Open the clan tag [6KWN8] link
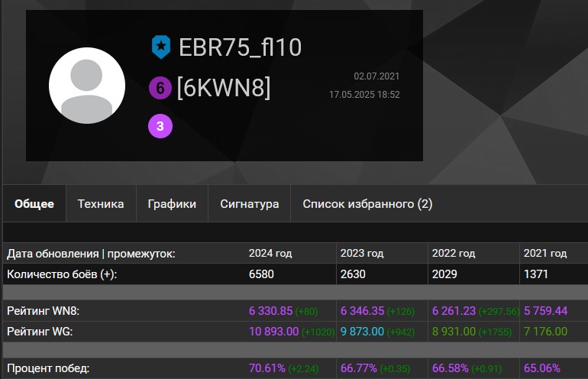This screenshot has height=379, width=588. click(x=224, y=89)
